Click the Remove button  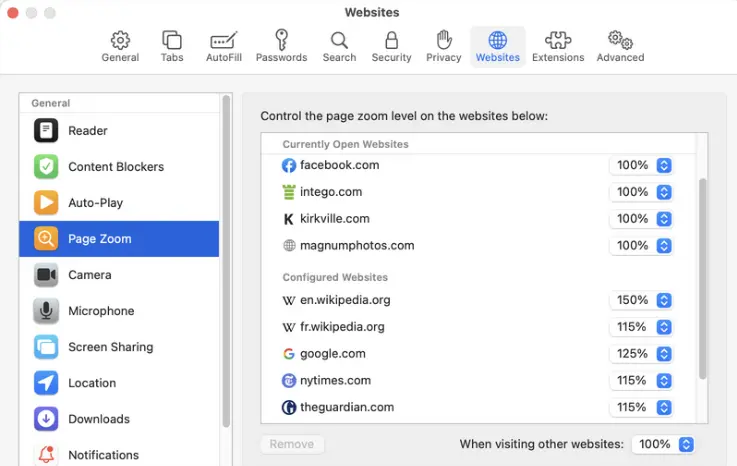pos(292,444)
